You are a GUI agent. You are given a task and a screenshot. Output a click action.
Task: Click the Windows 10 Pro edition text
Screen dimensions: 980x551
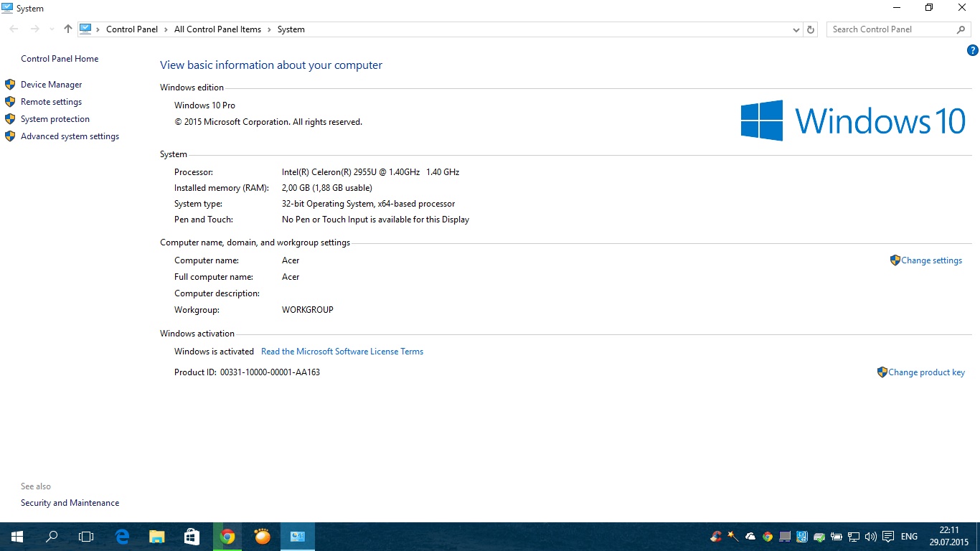pyautogui.click(x=204, y=105)
